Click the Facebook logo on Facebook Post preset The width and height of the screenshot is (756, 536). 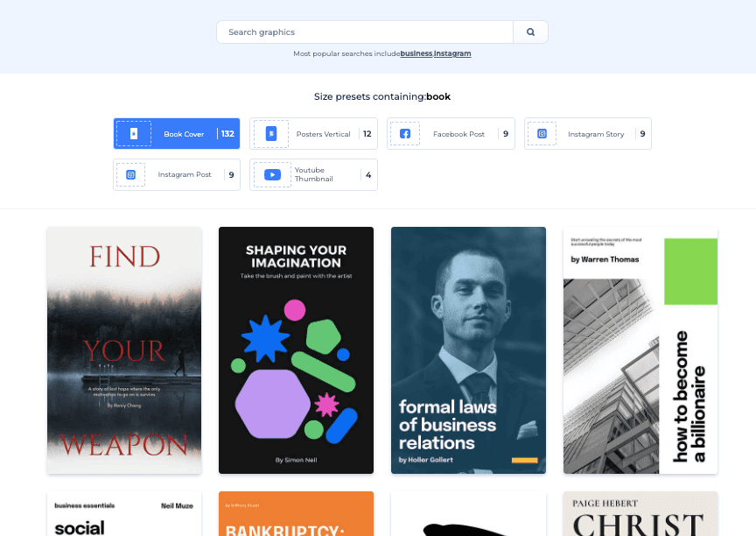tap(405, 133)
